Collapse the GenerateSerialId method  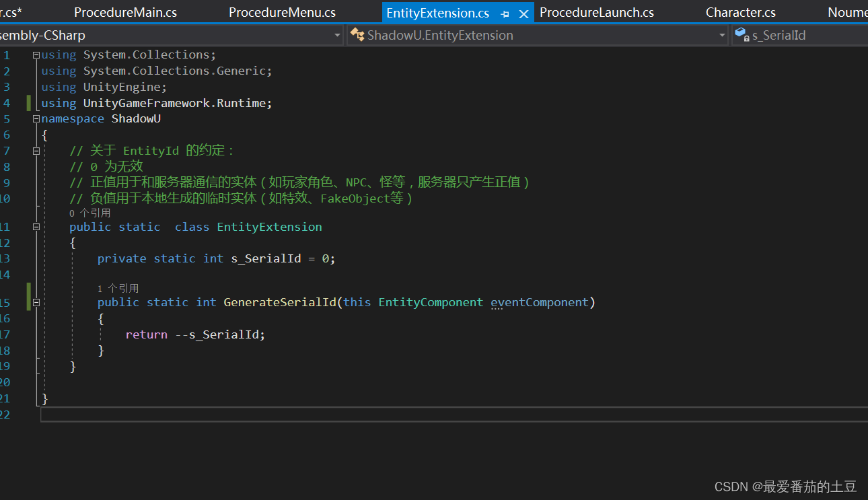[x=36, y=301]
